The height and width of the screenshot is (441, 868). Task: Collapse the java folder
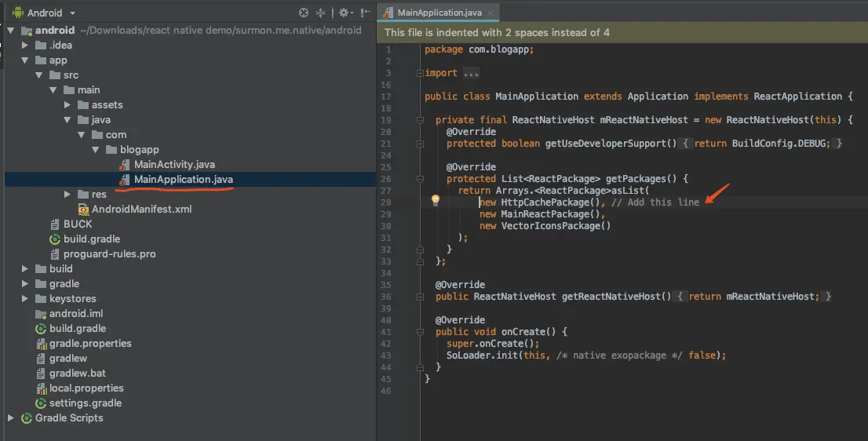click(x=67, y=120)
